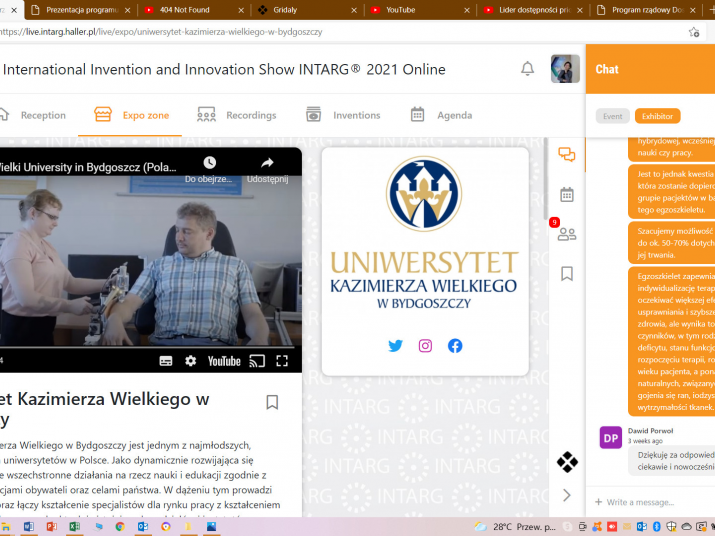This screenshot has width=715, height=536.
Task: Click the Write a message input field
Action: pyautogui.click(x=650, y=502)
